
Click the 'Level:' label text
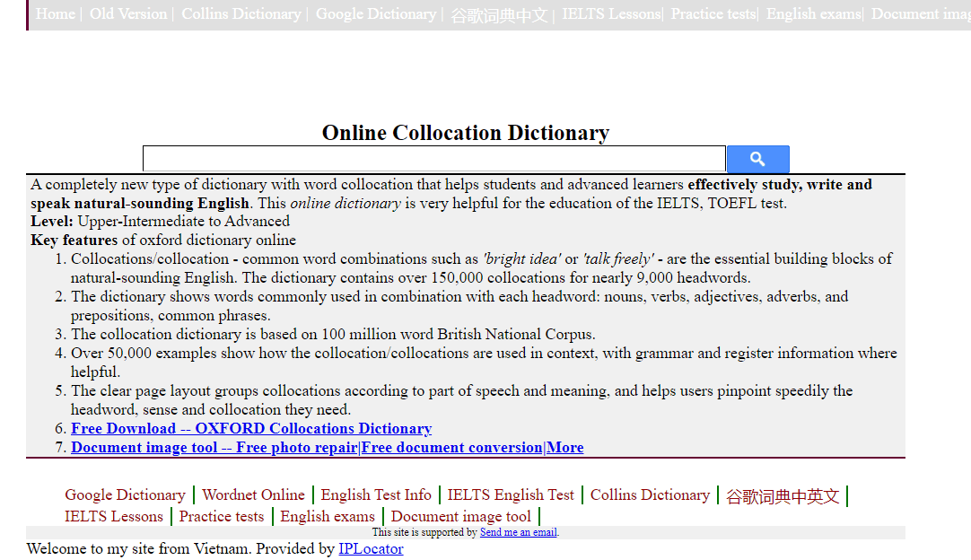point(52,221)
